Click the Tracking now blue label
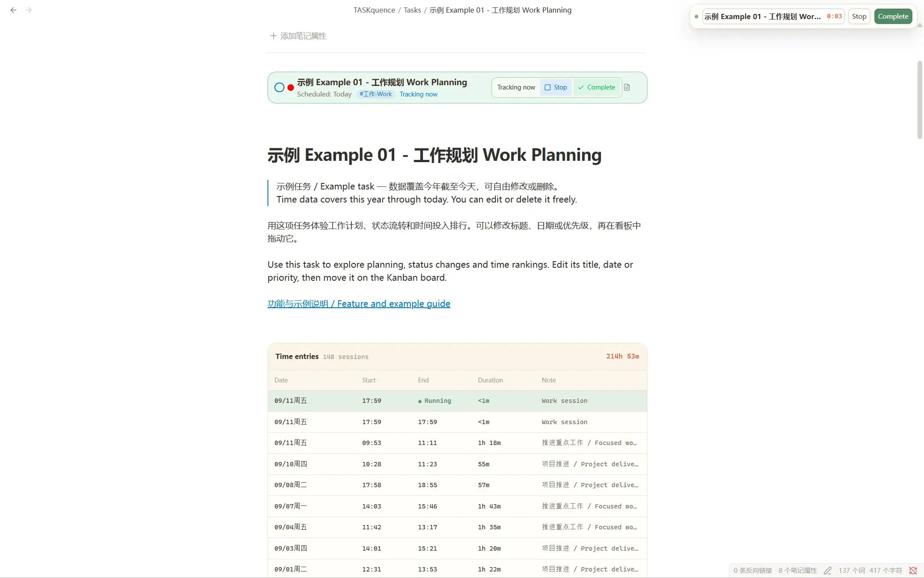This screenshot has width=924, height=578. pos(419,94)
